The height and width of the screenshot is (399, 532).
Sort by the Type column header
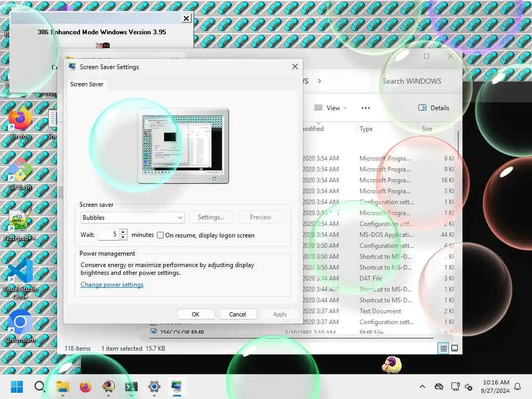click(x=366, y=129)
